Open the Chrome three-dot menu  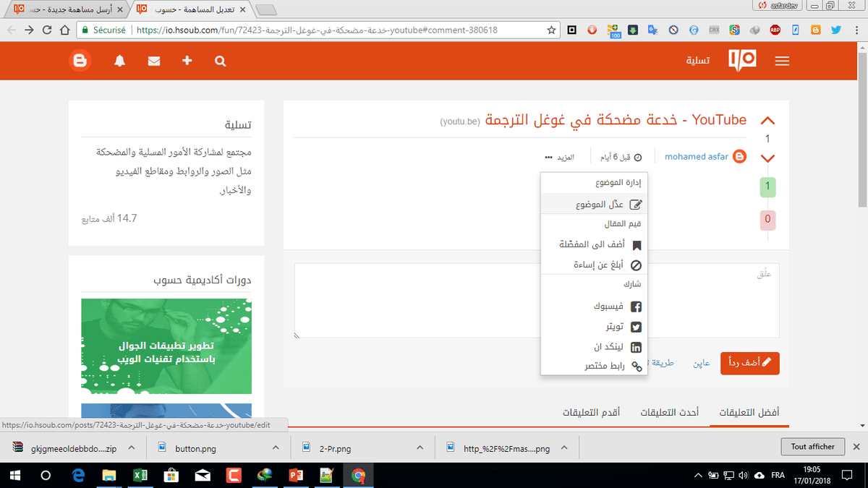click(x=856, y=30)
